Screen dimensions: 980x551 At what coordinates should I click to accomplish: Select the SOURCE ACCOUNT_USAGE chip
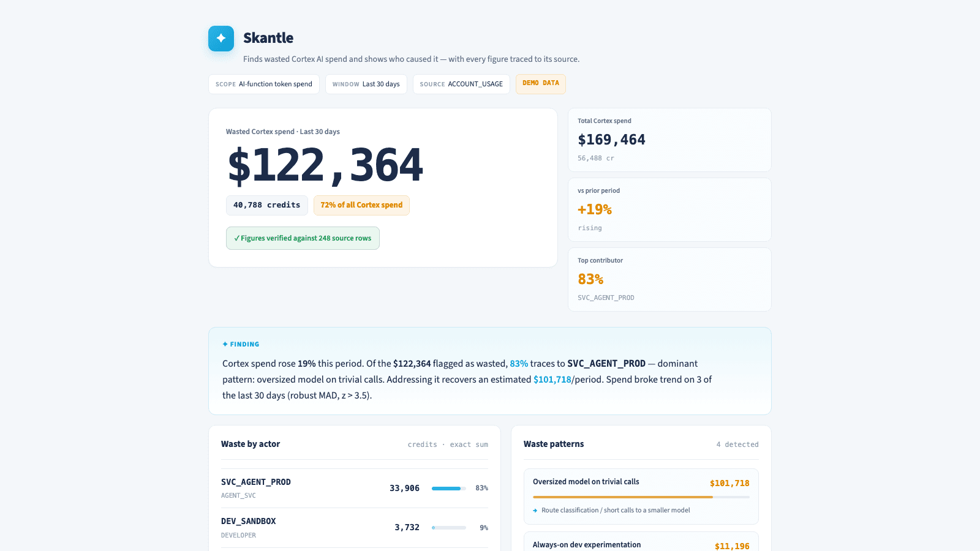(x=461, y=84)
